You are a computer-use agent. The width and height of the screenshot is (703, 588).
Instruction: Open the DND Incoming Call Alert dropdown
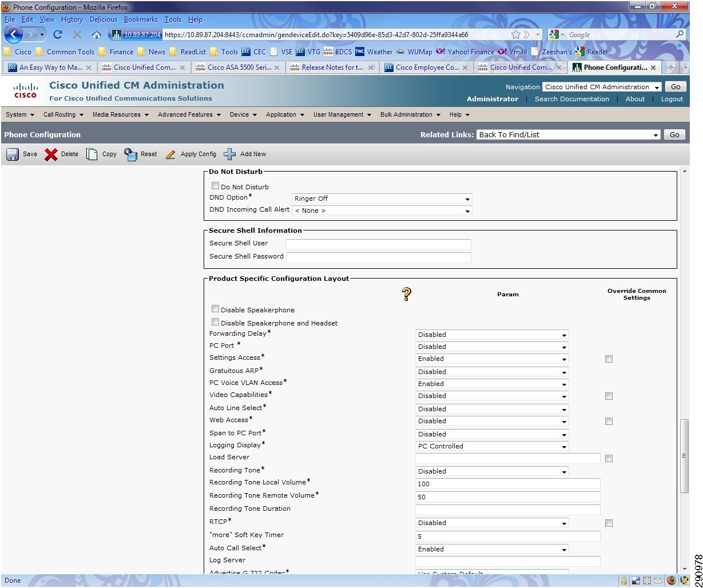click(x=382, y=210)
